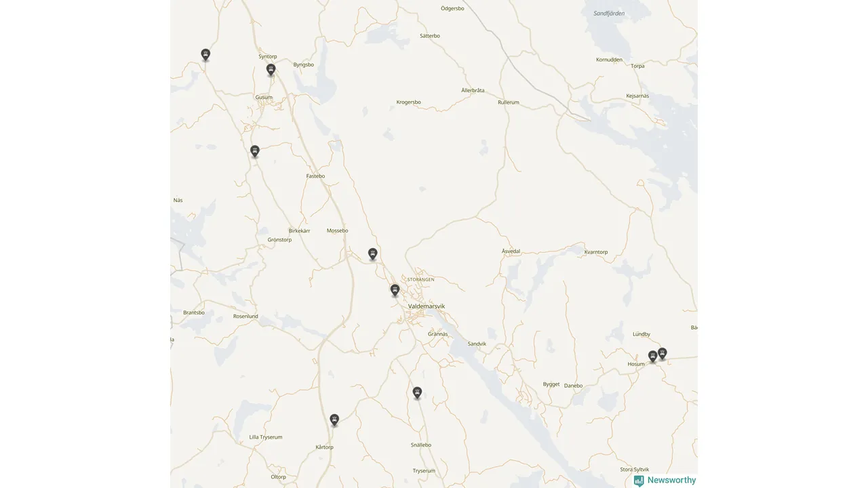Click the Tryserum place label
Viewport: 868px width, 488px height.
pos(424,470)
